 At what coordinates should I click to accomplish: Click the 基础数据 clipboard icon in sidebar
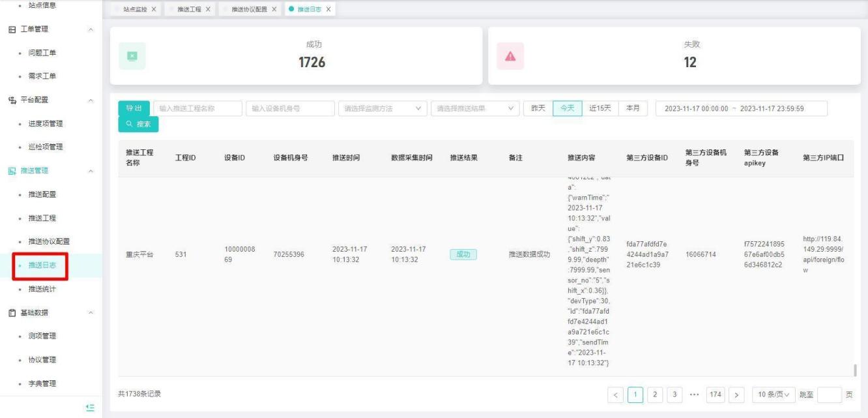coord(11,312)
